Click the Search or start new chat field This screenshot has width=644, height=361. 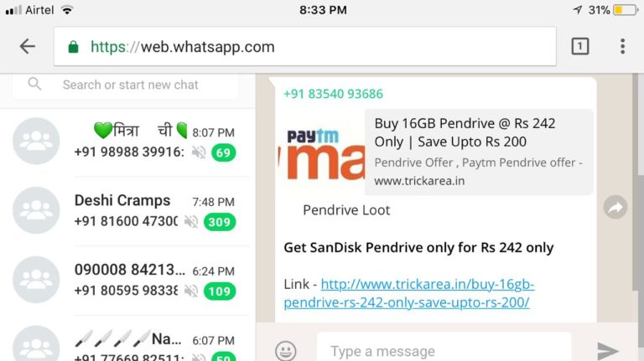coord(126,85)
